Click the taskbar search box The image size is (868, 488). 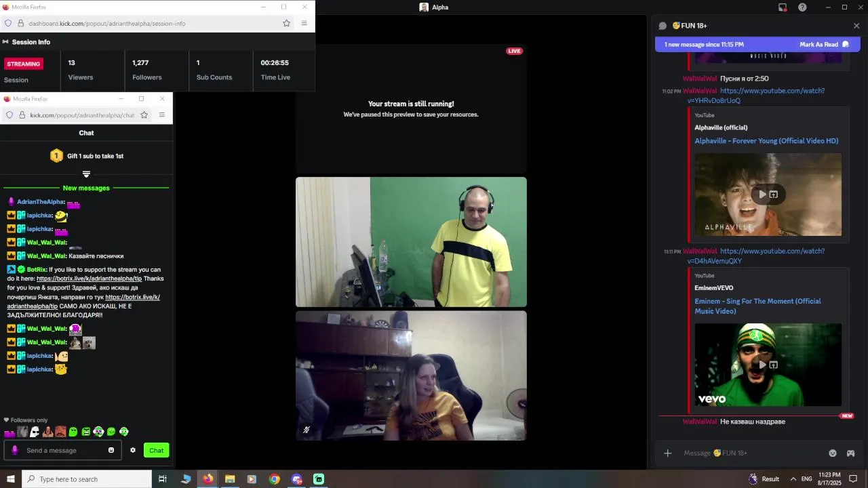point(87,479)
